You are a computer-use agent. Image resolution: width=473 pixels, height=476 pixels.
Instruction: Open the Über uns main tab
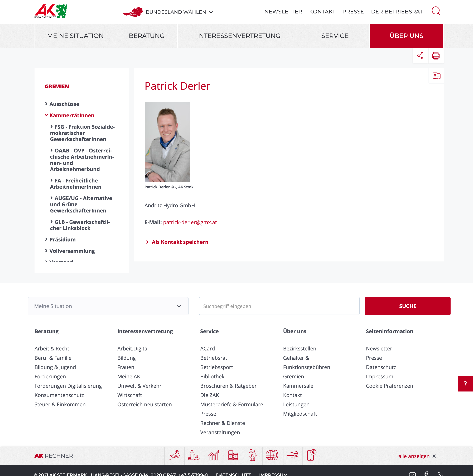[406, 36]
